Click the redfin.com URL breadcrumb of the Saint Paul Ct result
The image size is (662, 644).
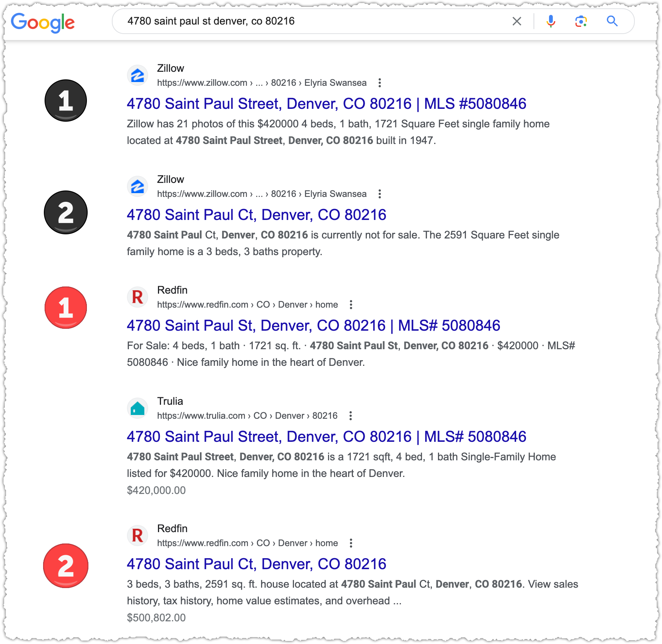(x=247, y=543)
